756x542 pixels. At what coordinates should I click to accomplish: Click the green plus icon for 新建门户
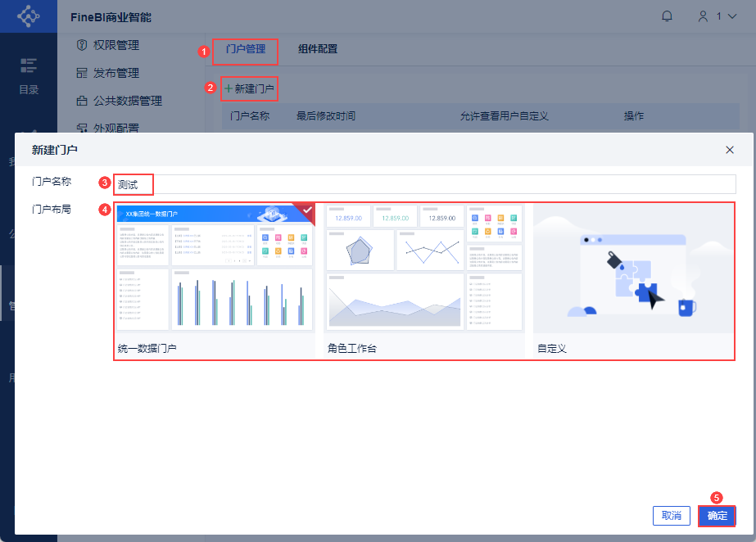[229, 88]
